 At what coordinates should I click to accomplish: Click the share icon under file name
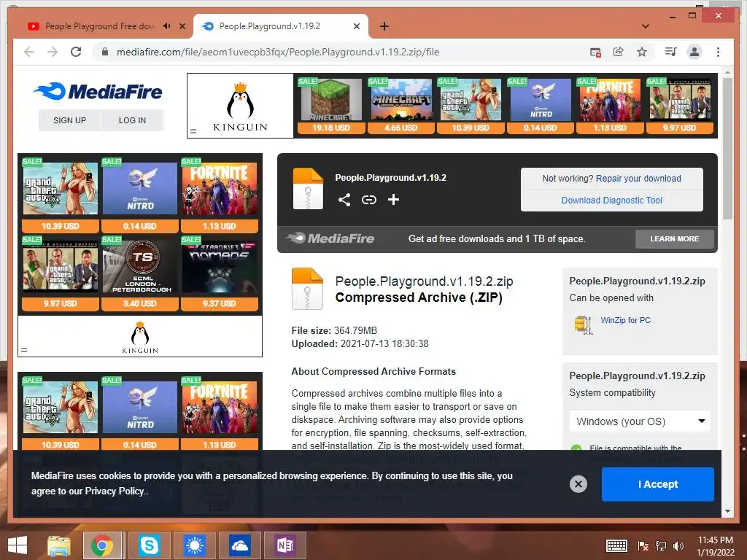(x=344, y=200)
